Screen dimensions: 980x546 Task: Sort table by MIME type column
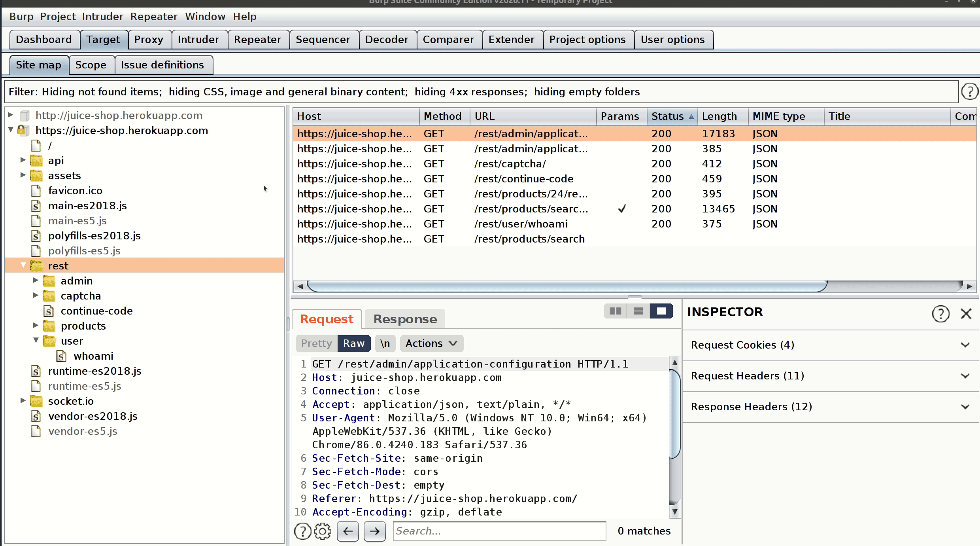click(x=786, y=116)
